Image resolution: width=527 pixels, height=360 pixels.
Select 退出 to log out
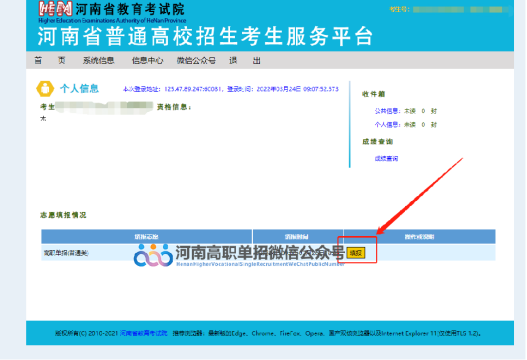click(x=245, y=61)
